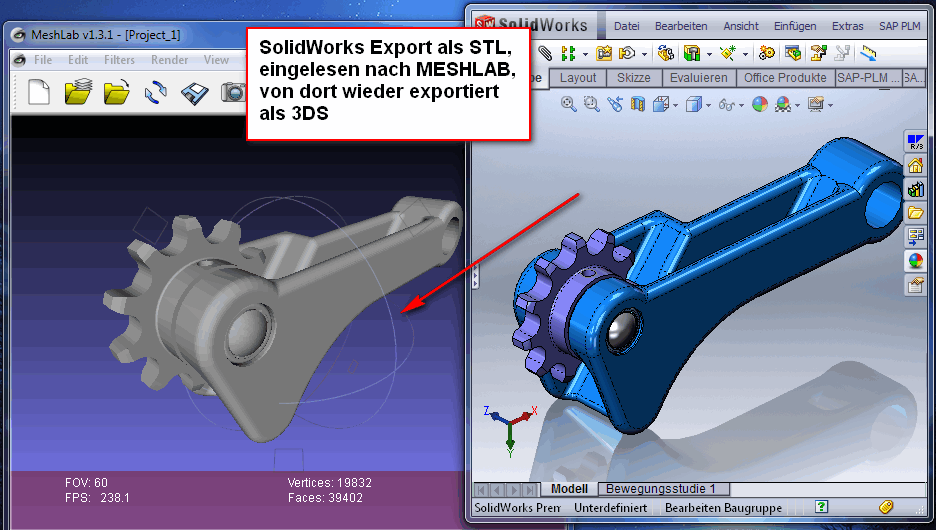Viewport: 936px width, 530px height.
Task: Expand the Apply Scene dropdown arrow
Action: (x=798, y=106)
